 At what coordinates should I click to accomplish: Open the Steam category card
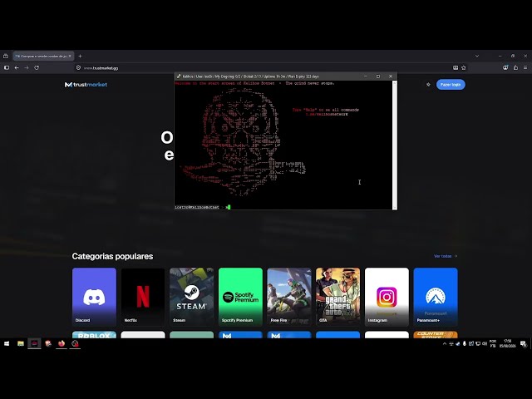192,297
